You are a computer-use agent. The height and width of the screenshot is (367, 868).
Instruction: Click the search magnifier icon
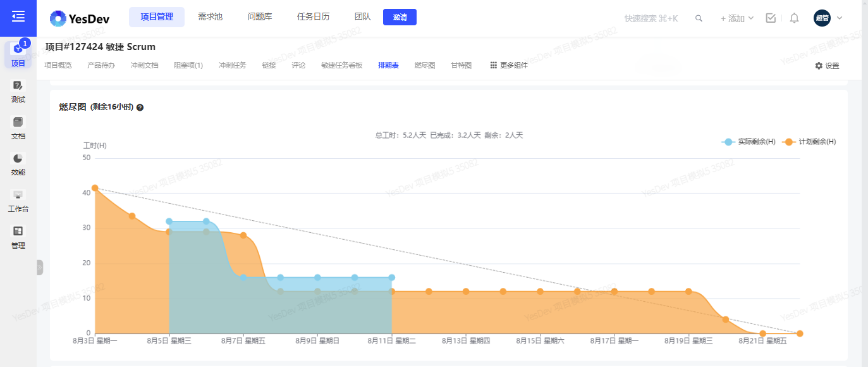click(x=699, y=18)
